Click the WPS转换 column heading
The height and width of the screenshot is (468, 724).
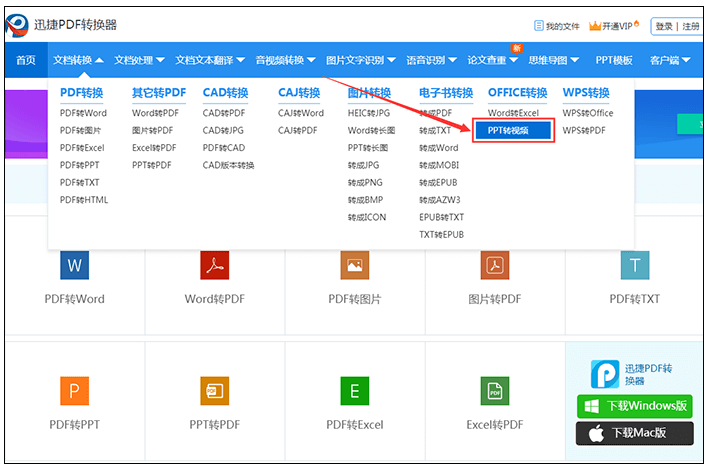point(585,93)
